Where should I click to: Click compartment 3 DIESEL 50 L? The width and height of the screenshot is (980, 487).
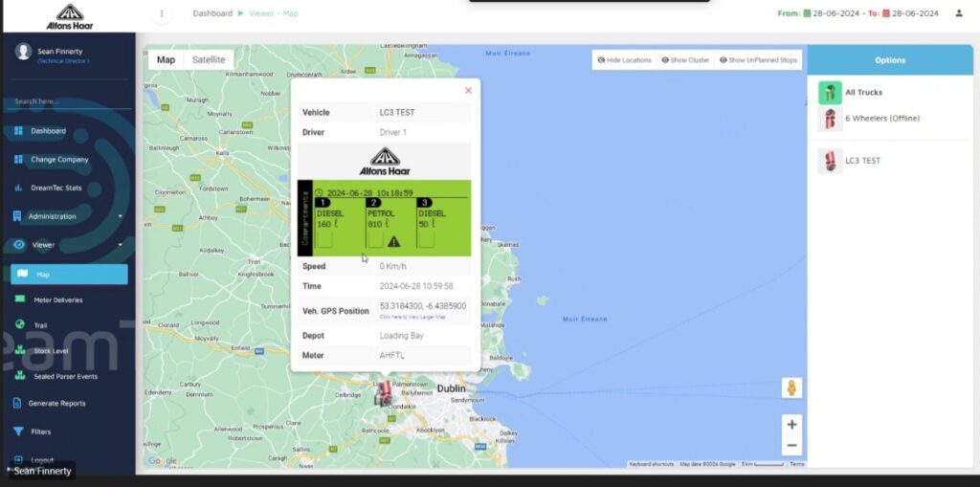(442, 225)
